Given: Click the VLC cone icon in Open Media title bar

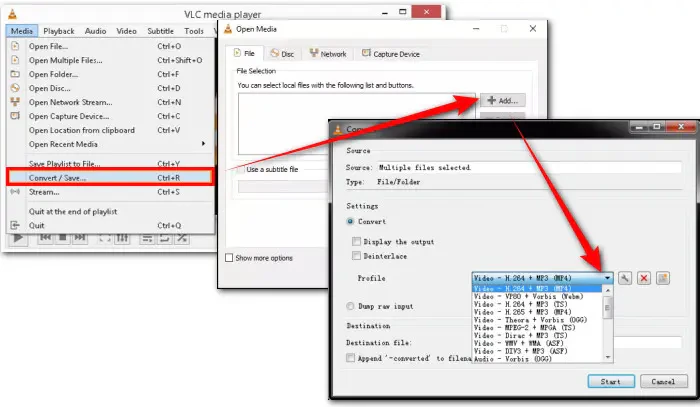Looking at the screenshot, I should click(x=228, y=29).
